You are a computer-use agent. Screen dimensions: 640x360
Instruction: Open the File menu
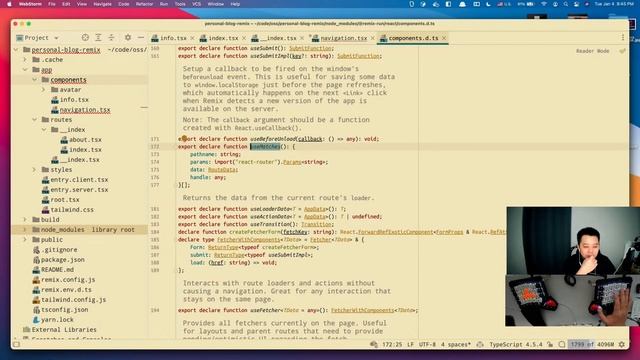point(51,4)
